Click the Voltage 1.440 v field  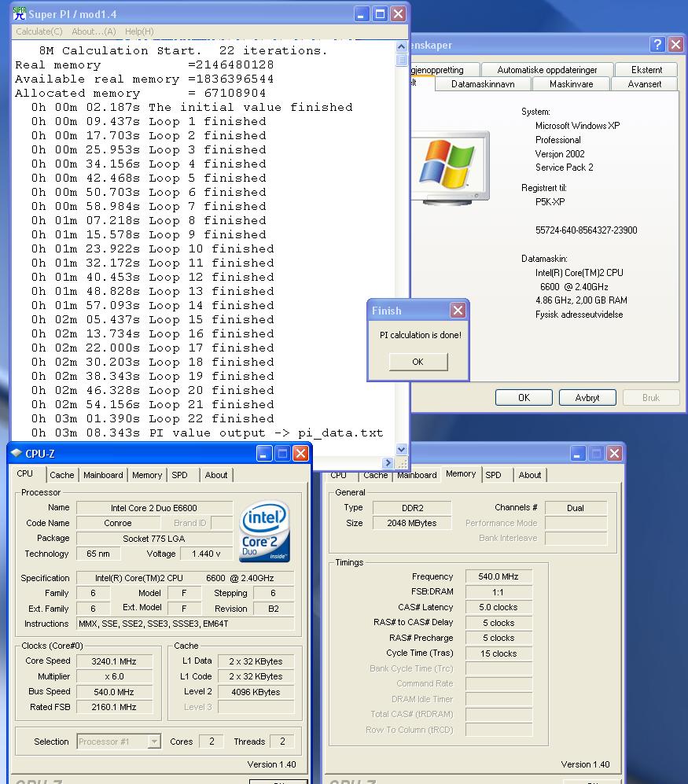tap(206, 554)
